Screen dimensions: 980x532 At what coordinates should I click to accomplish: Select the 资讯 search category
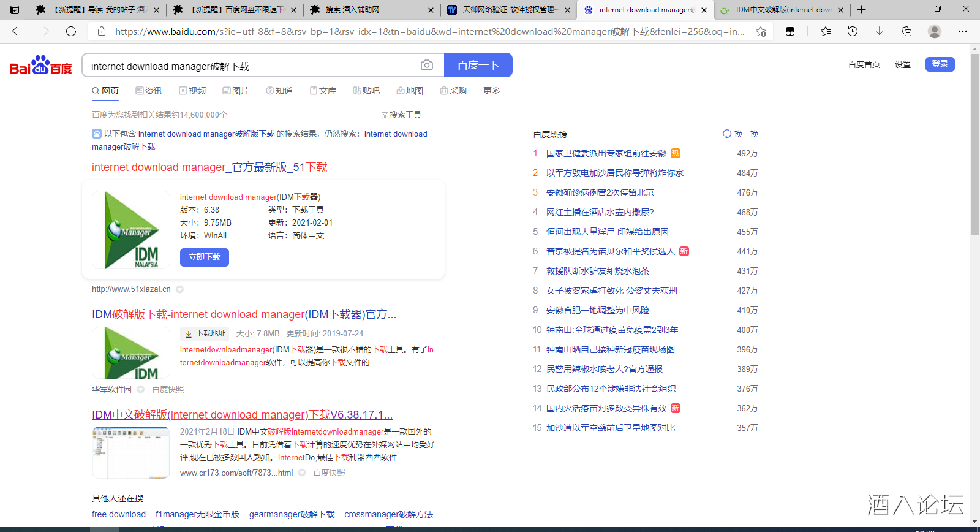pos(149,91)
